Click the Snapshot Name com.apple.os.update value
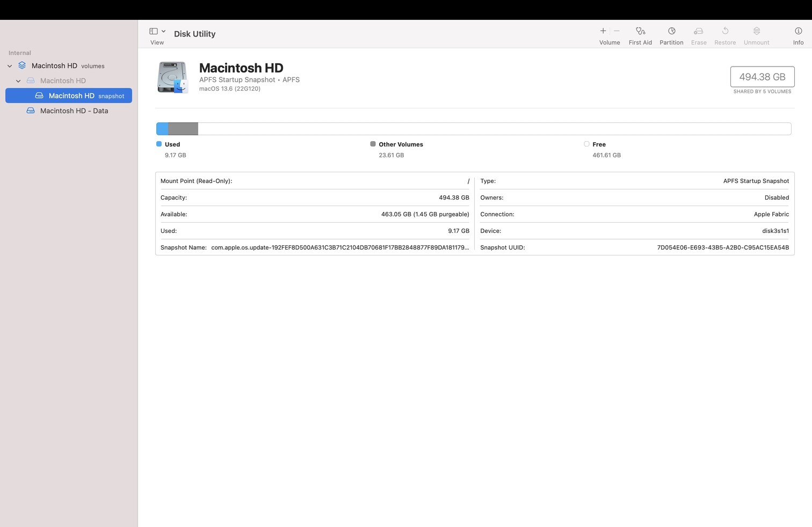 pyautogui.click(x=340, y=247)
